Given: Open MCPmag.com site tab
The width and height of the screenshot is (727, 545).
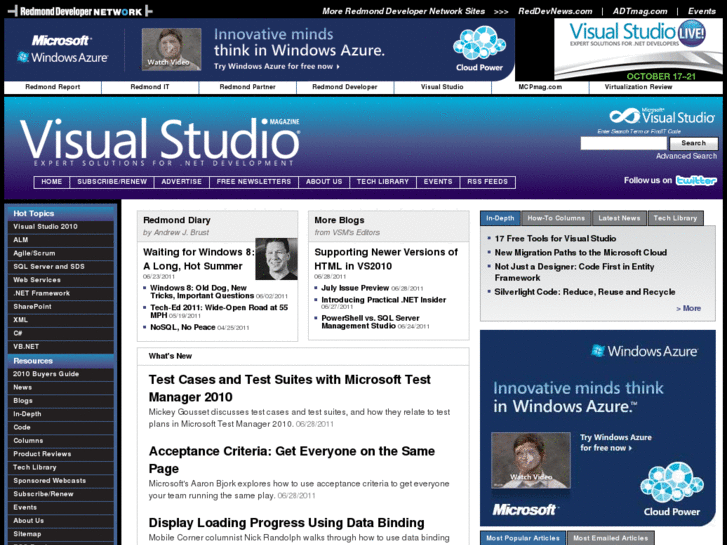Looking at the screenshot, I should [540, 87].
